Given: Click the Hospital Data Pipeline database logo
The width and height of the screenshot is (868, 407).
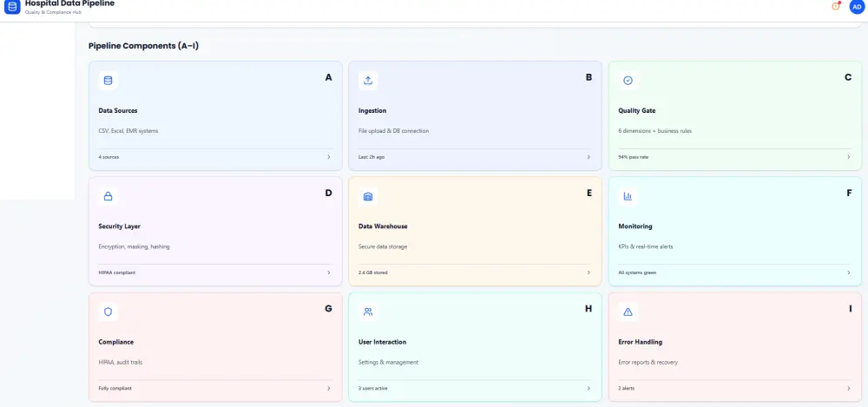Looking at the screenshot, I should [x=12, y=6].
